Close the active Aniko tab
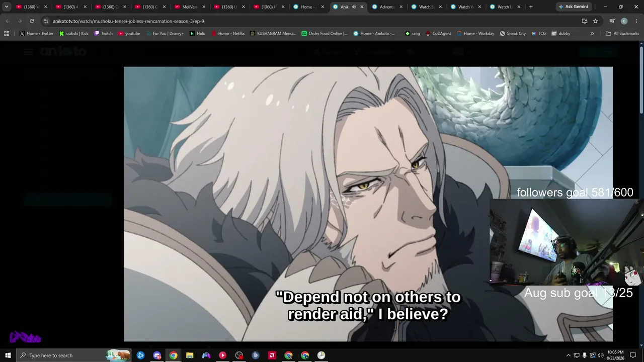The height and width of the screenshot is (362, 644). (x=362, y=7)
